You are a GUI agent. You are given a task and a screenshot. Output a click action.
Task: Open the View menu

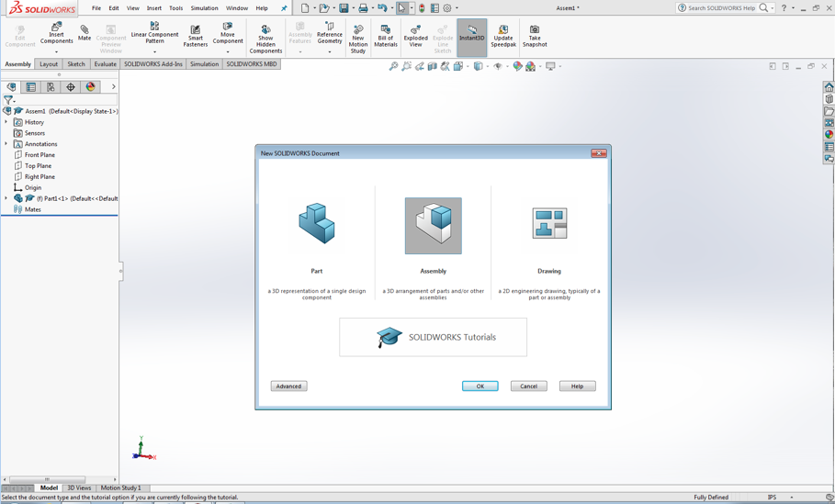133,8
